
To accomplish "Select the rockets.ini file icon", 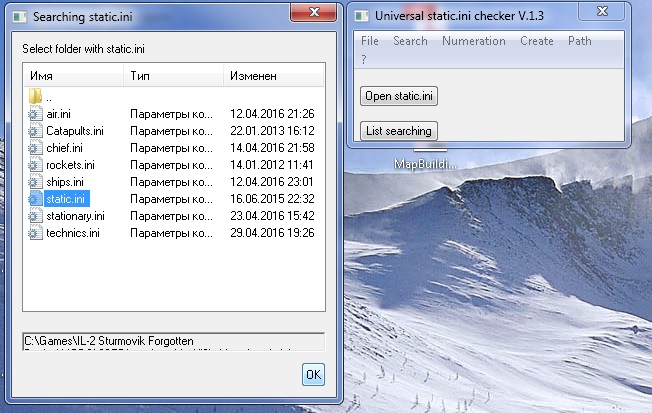I will pos(35,165).
